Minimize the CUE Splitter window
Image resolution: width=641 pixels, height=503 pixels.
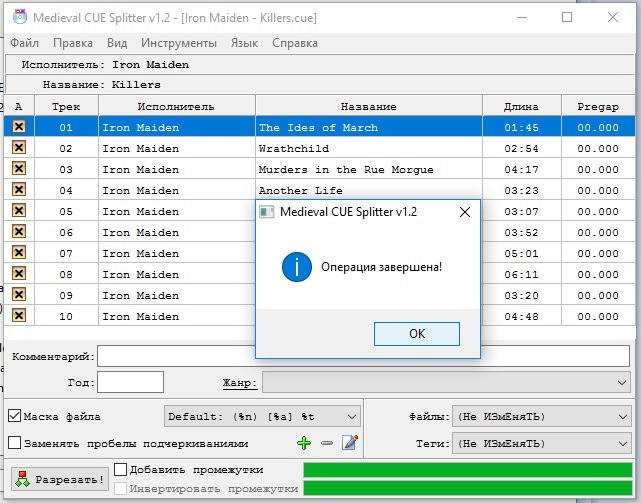point(522,17)
